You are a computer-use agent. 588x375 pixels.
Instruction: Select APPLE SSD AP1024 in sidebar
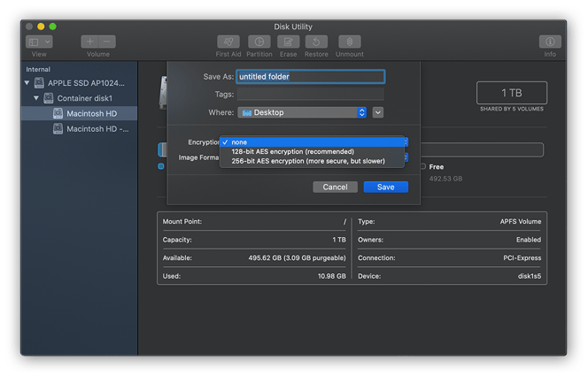pos(86,83)
